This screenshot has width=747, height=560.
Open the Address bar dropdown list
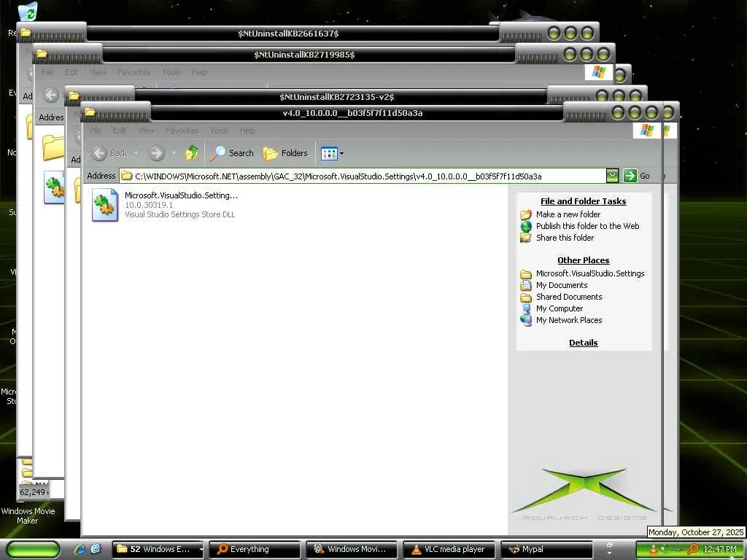[x=612, y=176]
